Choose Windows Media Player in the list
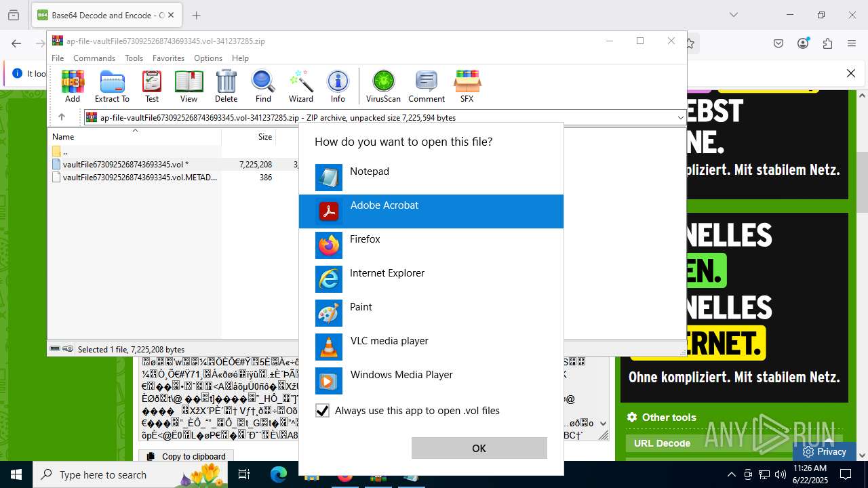 [431, 381]
